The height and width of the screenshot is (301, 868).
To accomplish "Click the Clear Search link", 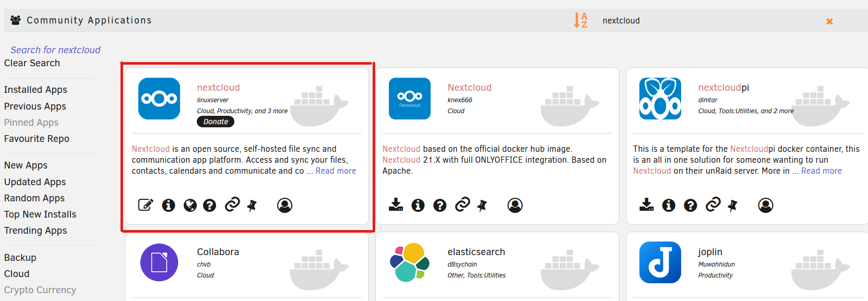I will pos(32,63).
